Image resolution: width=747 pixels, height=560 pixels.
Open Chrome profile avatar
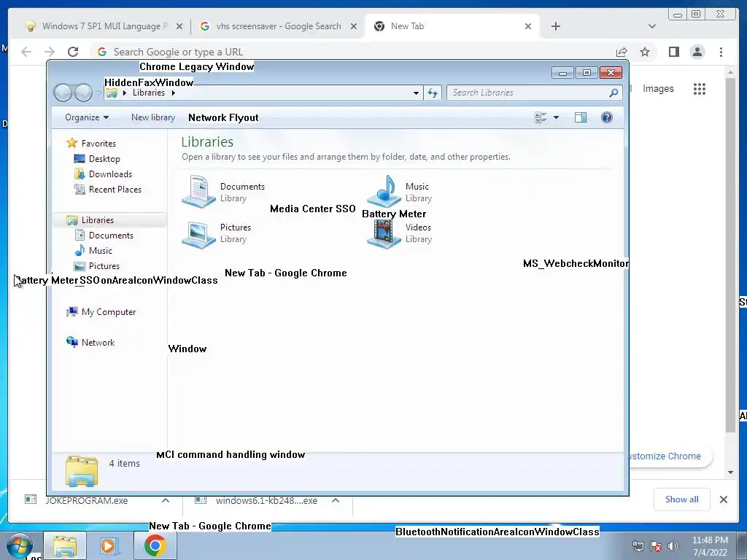click(697, 52)
